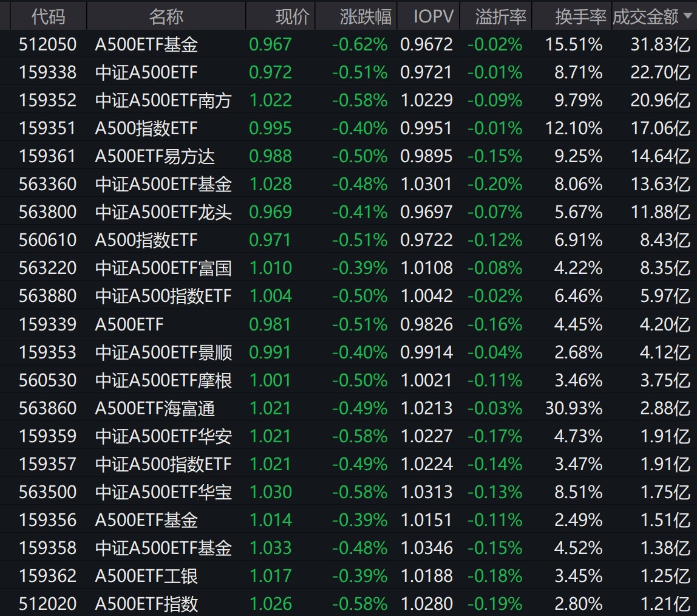Sort the list by 代码 column header

(47, 16)
